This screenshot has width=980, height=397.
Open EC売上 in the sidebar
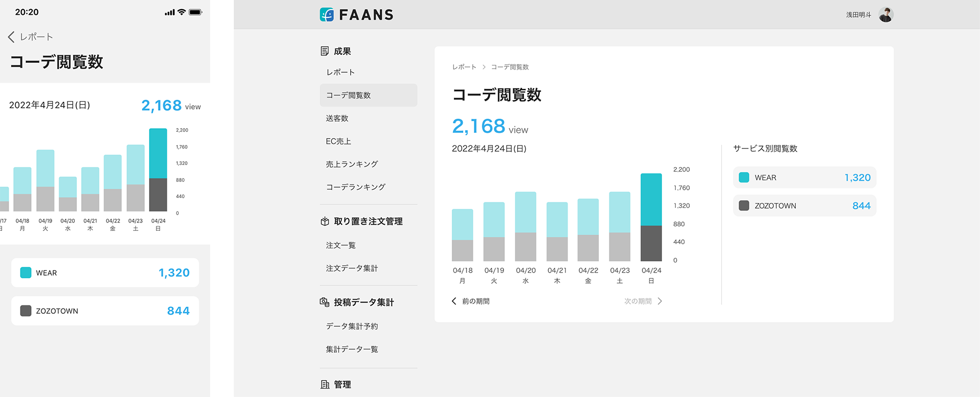click(x=338, y=141)
